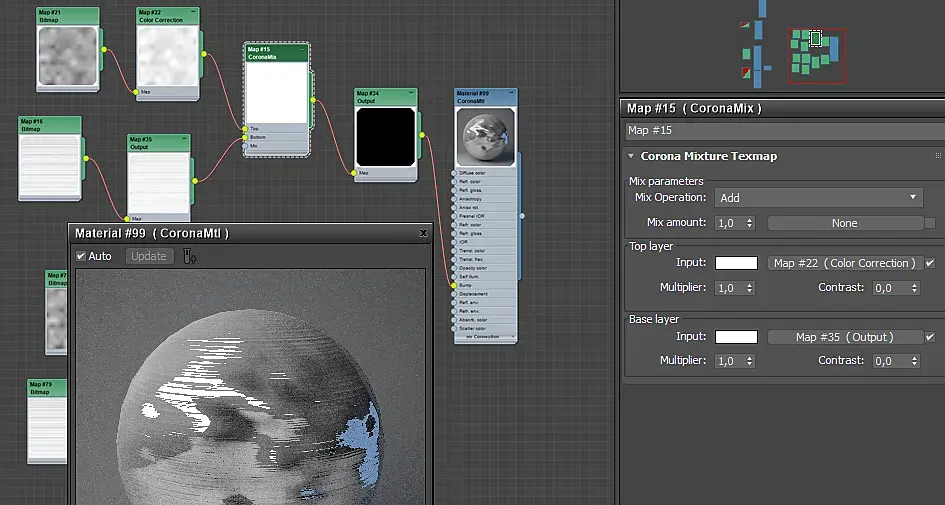Click the Mix amount None map button
The width and height of the screenshot is (945, 505).
(844, 223)
